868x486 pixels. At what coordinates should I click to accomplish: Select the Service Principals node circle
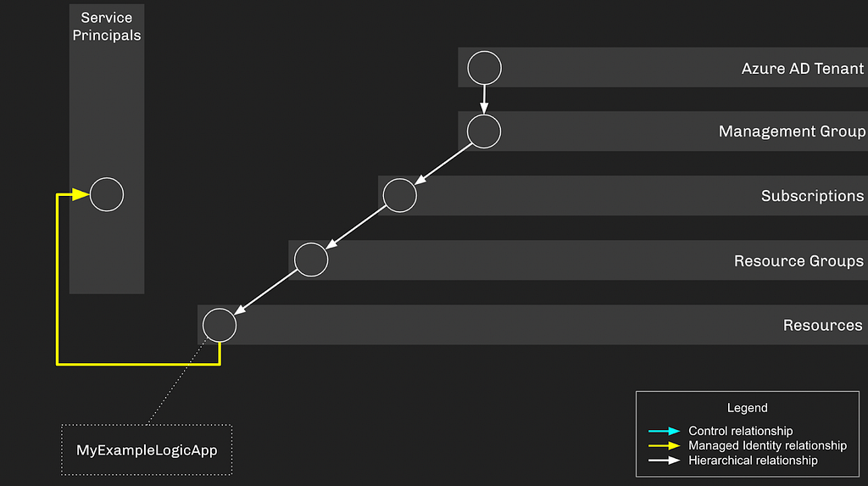coord(107,194)
